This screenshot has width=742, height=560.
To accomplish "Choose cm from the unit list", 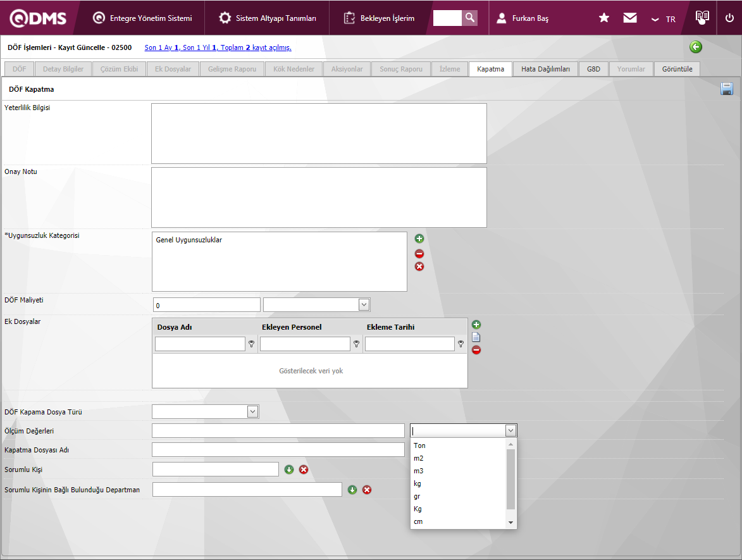I will (458, 521).
